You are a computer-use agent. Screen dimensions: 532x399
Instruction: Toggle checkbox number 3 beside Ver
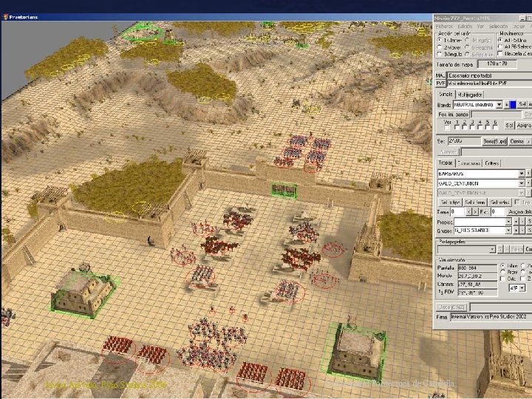(x=472, y=128)
